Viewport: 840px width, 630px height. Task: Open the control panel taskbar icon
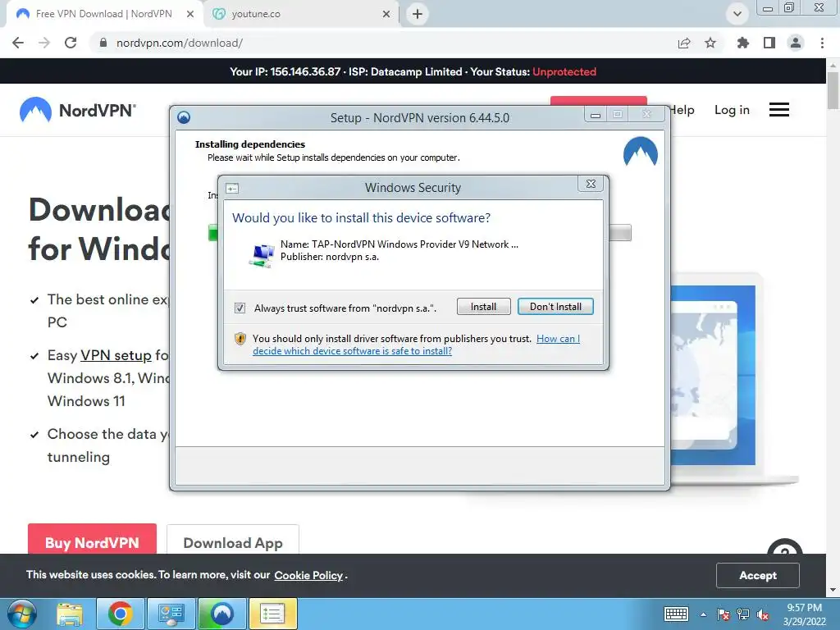pyautogui.click(x=171, y=614)
